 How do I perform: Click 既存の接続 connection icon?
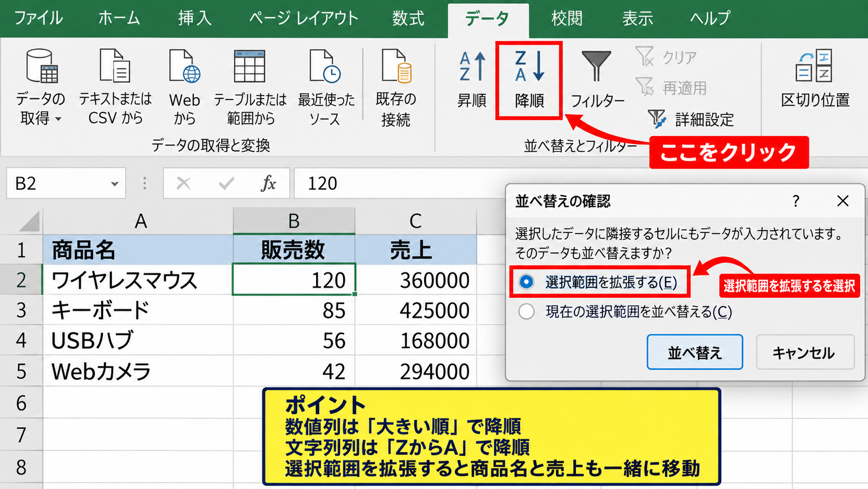pyautogui.click(x=396, y=66)
